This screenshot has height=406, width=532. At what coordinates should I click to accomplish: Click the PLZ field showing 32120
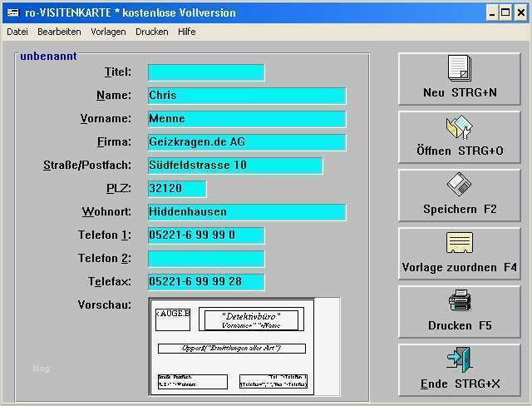point(177,189)
